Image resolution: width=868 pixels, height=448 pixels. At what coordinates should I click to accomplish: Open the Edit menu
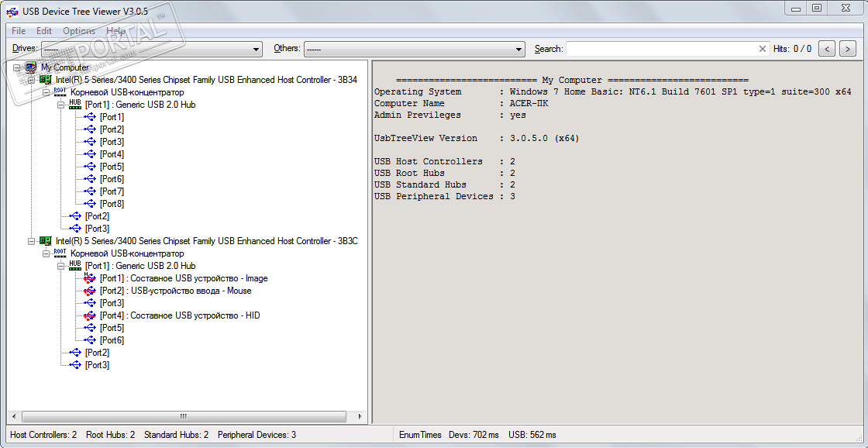(x=44, y=31)
